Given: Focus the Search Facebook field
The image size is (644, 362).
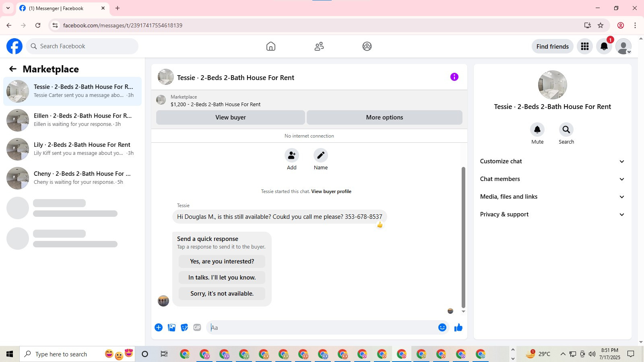Looking at the screenshot, I should click(82, 46).
